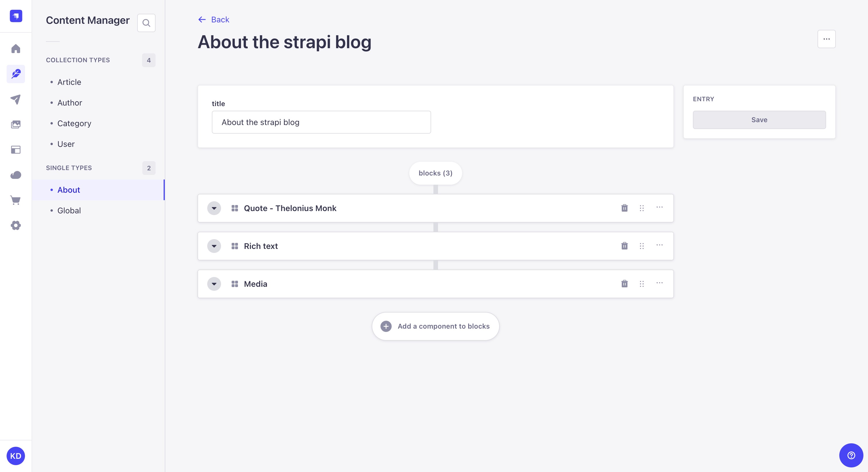Click the title input field
This screenshot has height=472, width=868.
pyautogui.click(x=321, y=122)
